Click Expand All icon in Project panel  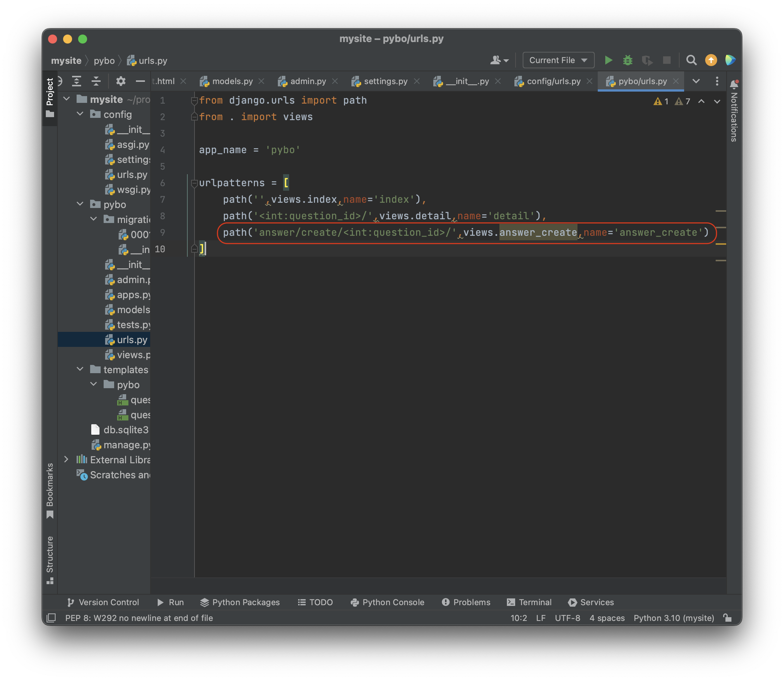coord(77,81)
